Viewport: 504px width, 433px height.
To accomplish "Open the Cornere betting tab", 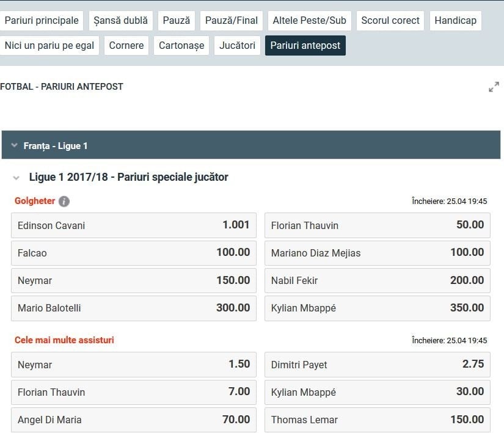I will pyautogui.click(x=126, y=45).
